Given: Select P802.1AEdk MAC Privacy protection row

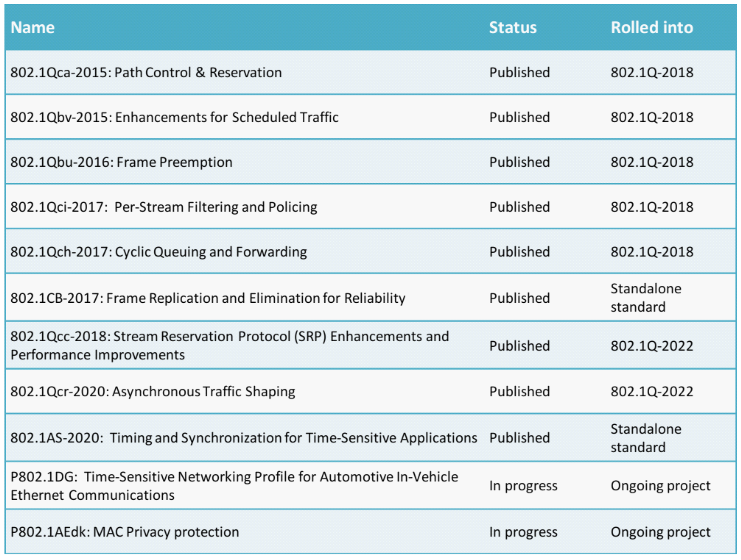Looking at the screenshot, I should [125, 532].
